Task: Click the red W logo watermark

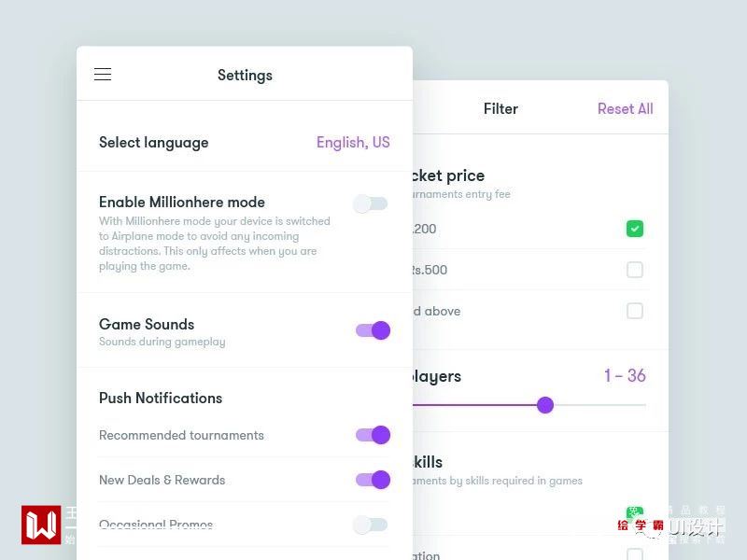Action: [41, 525]
